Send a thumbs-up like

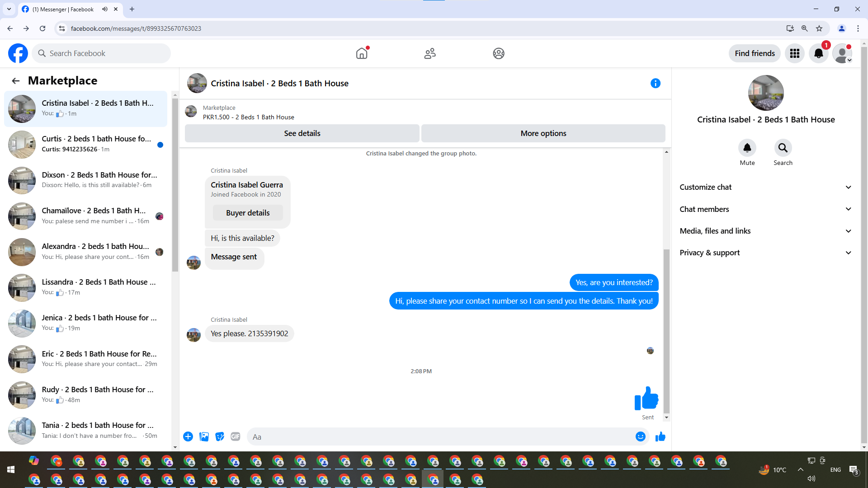[660, 436]
